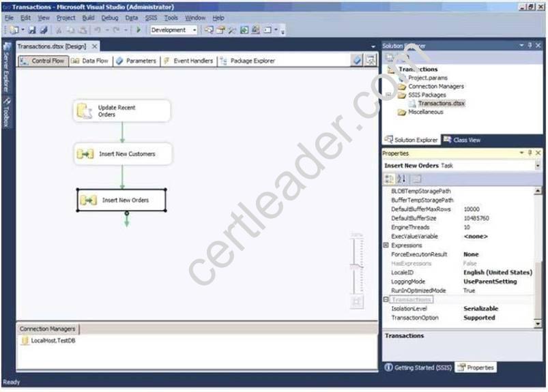
Task: Click the Save All icon
Action: tap(44, 30)
